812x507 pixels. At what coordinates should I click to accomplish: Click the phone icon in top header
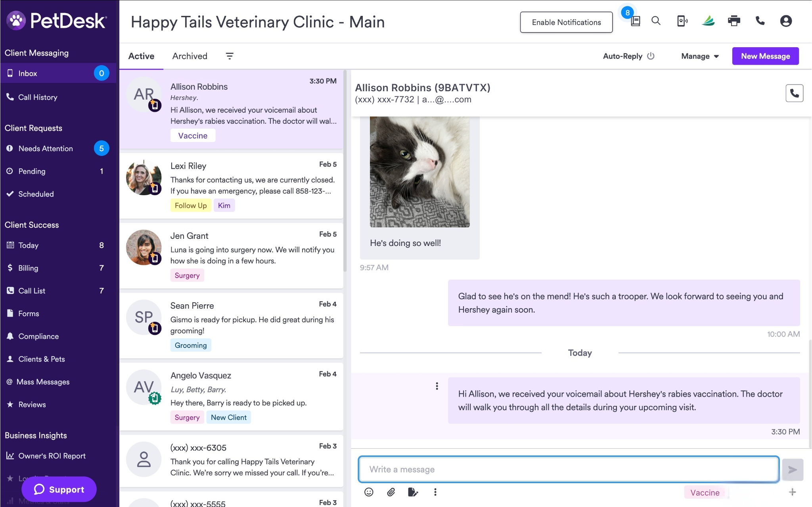[x=760, y=21]
